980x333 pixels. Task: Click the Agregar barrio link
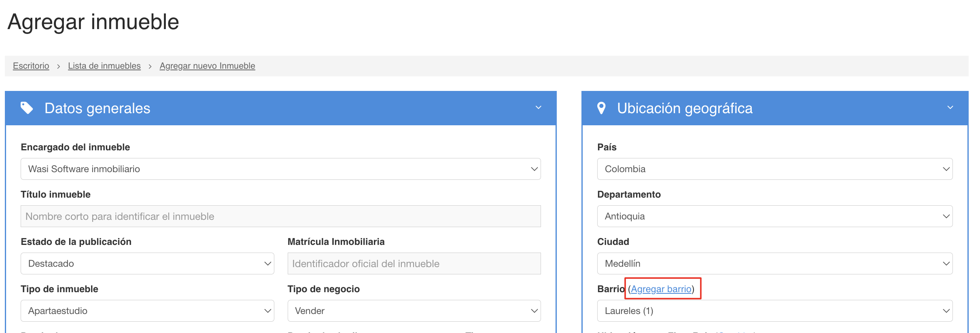pyautogui.click(x=661, y=289)
